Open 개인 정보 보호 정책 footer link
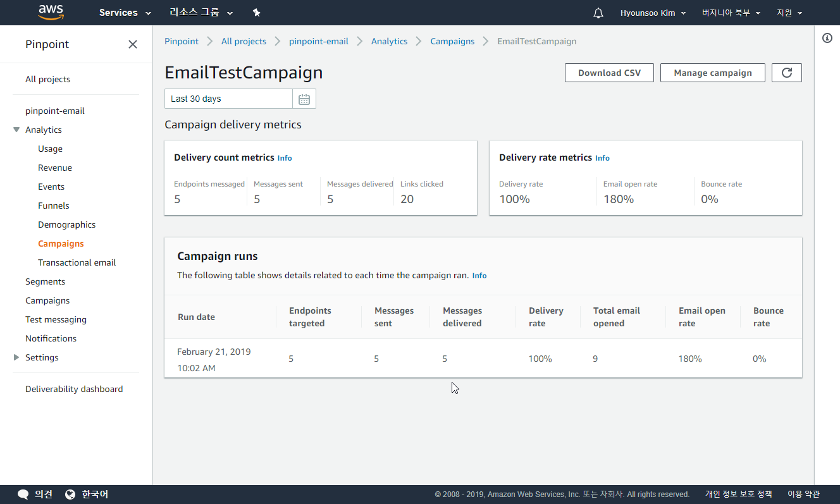This screenshot has width=840, height=504. point(739,495)
